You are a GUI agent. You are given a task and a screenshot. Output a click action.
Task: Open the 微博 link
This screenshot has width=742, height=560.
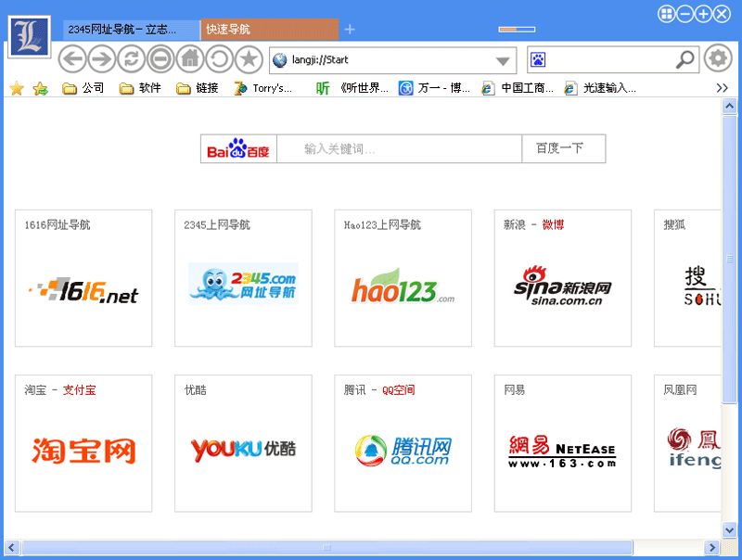(x=553, y=225)
